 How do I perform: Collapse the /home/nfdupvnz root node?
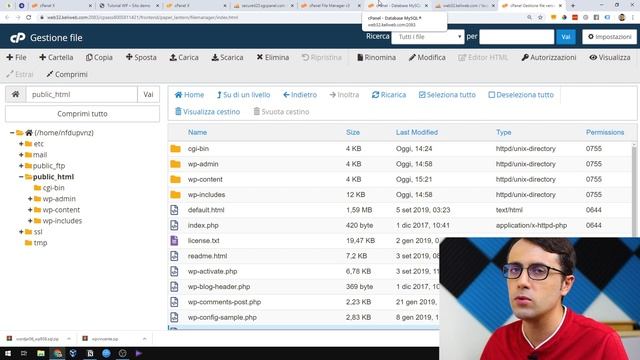click(12, 133)
